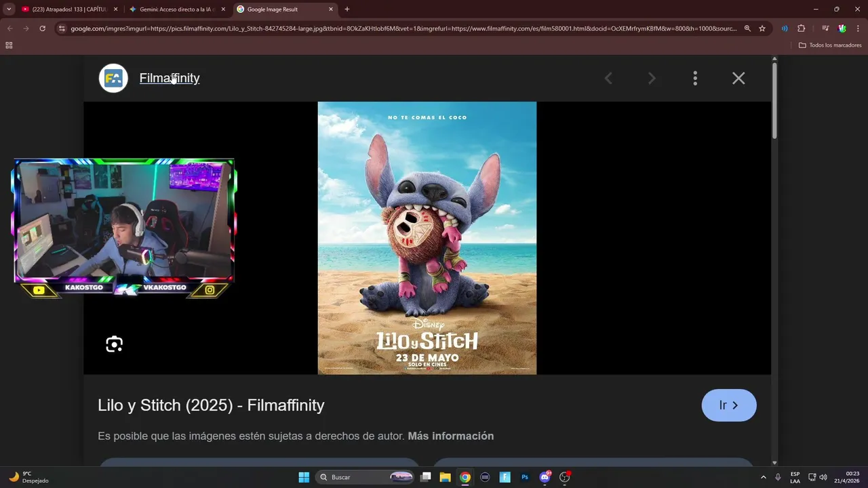
Task: Open the Chrome extensions puzzle icon
Action: 801,28
